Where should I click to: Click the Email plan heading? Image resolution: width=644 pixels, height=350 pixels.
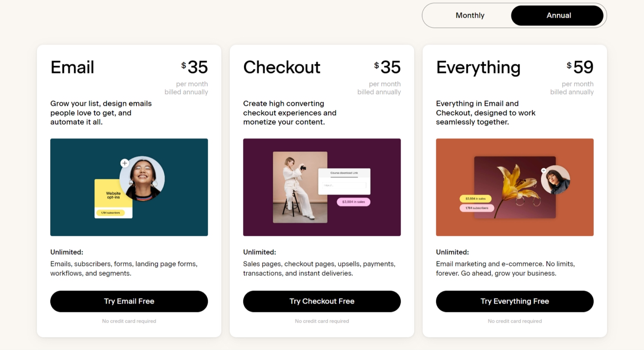click(x=72, y=67)
